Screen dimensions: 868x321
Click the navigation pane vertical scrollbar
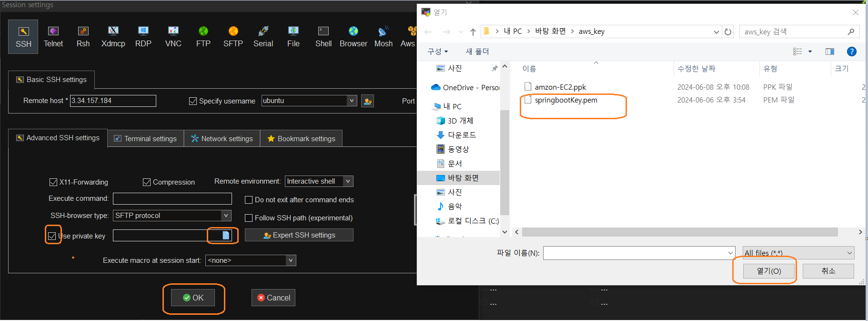pos(505,162)
